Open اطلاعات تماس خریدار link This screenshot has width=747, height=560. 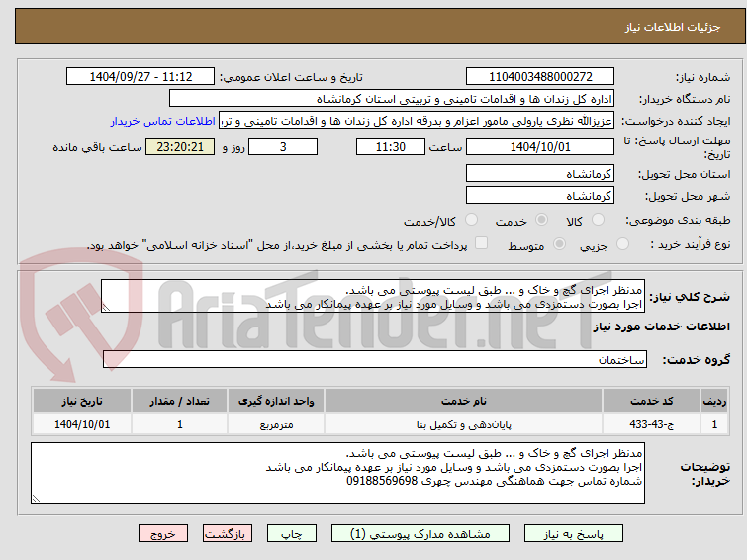coord(163,121)
